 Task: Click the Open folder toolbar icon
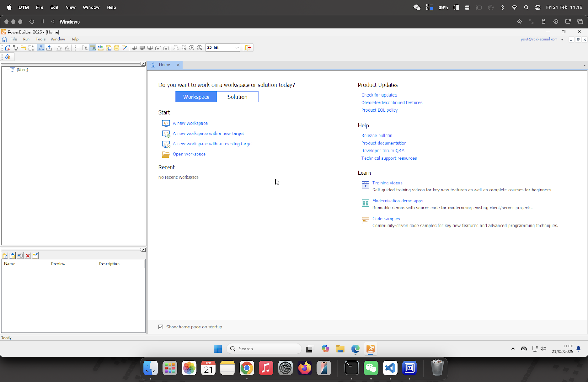pyautogui.click(x=23, y=48)
